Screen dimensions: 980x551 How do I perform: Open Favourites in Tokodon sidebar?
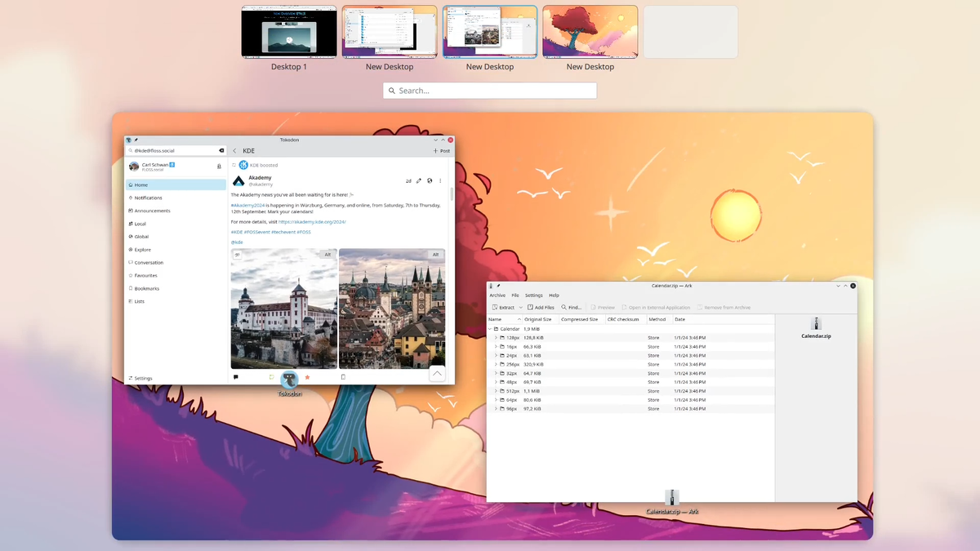176,276
